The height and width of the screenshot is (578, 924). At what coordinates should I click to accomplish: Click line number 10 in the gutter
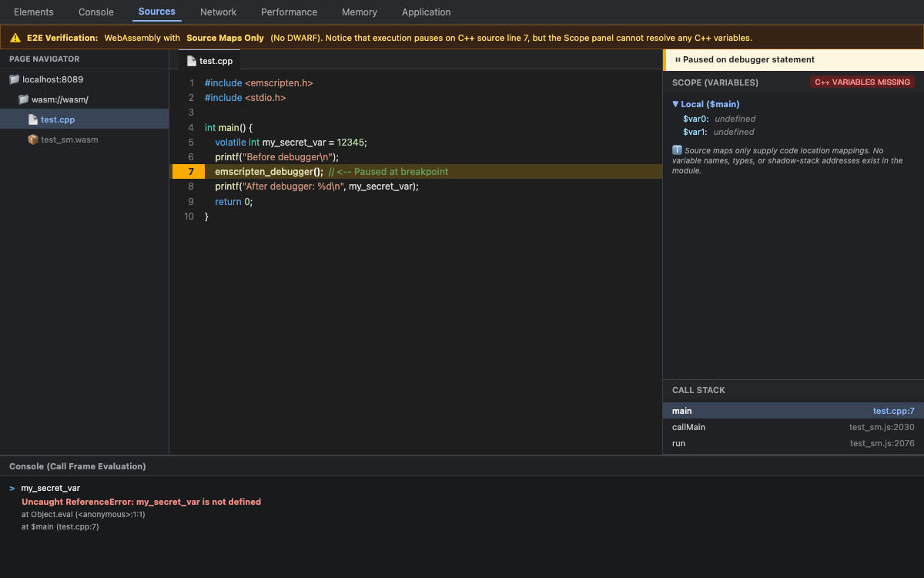click(189, 217)
